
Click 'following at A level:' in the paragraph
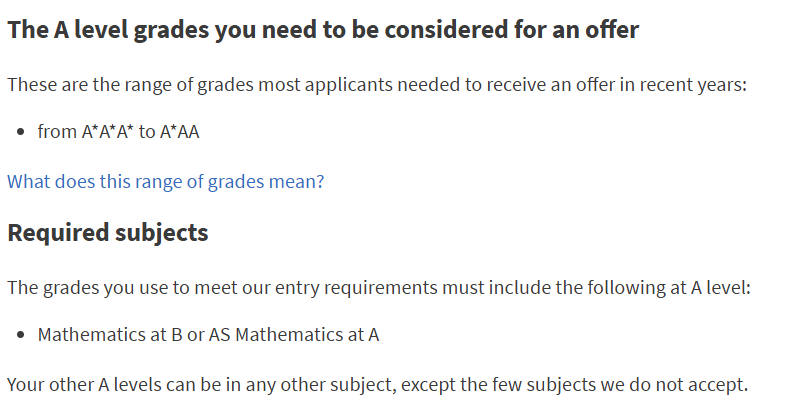[669, 288]
